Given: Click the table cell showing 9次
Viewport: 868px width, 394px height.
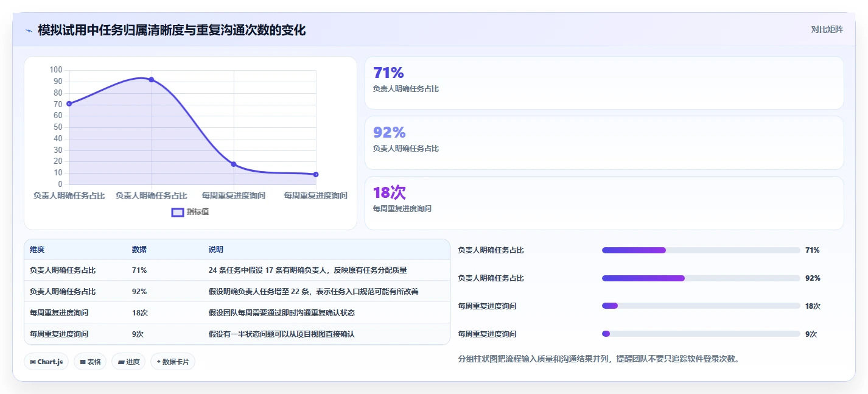Looking at the screenshot, I should click(x=138, y=334).
